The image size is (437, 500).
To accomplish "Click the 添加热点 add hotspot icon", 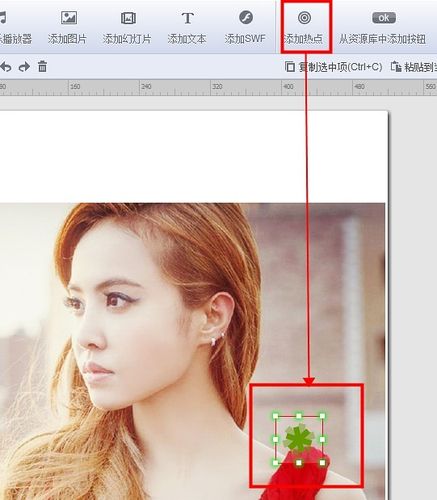I will 304,18.
